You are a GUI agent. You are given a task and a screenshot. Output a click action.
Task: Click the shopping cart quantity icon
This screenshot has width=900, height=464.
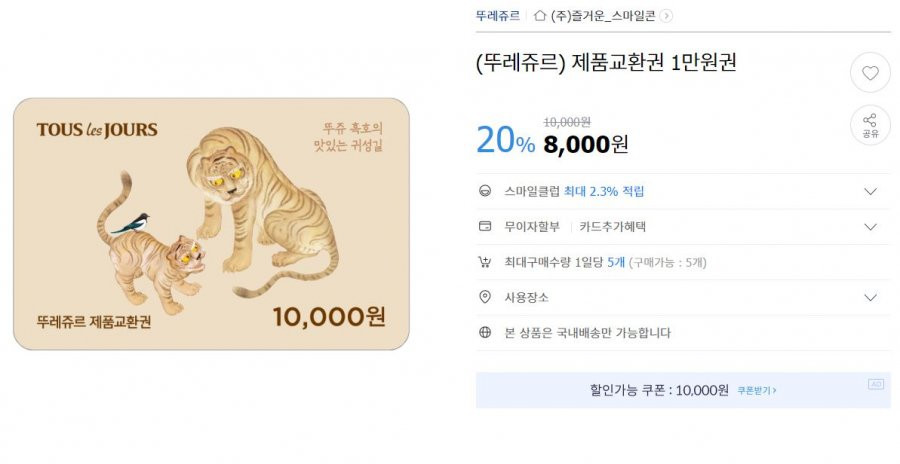(485, 262)
